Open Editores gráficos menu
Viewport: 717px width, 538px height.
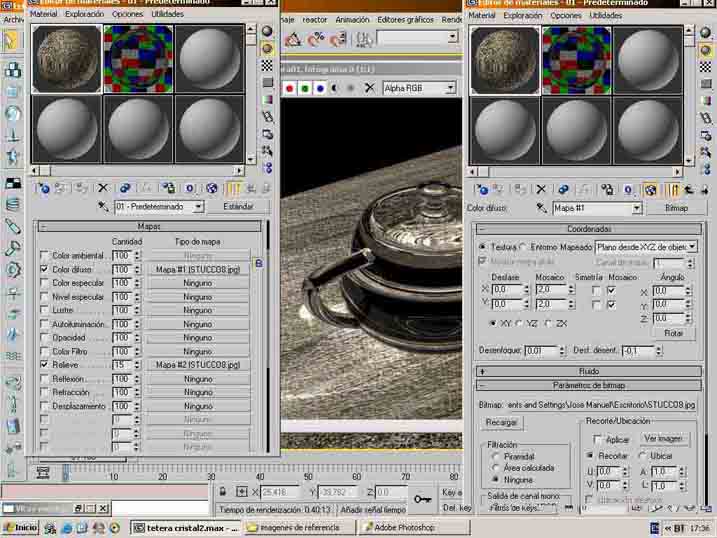(405, 20)
